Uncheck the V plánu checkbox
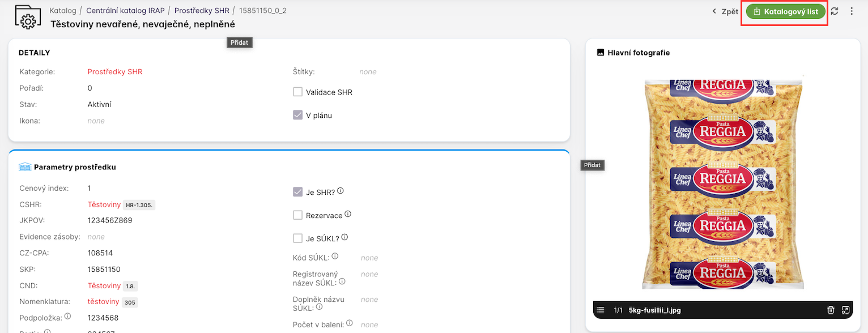Screen dimensions: 868x333 click(297, 115)
